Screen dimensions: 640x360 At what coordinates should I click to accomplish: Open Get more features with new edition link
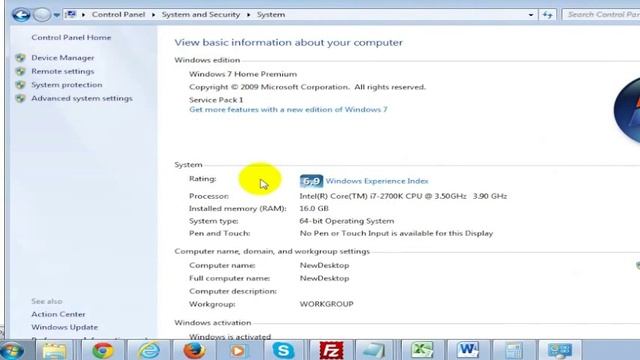(288, 109)
